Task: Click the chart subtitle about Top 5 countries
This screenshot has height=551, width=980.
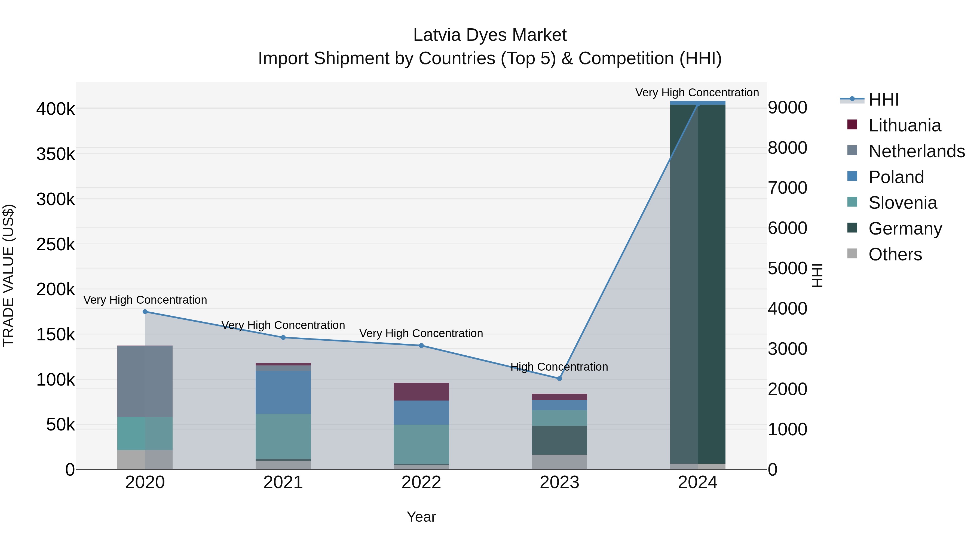Action: [490, 59]
